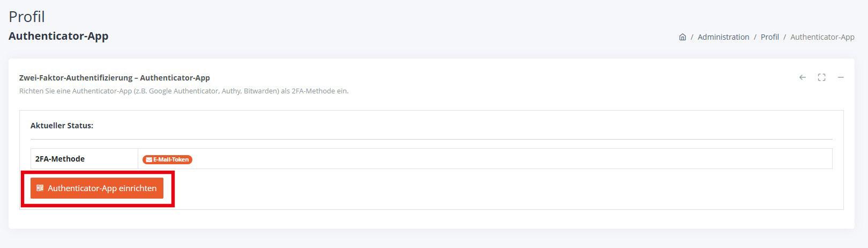Click the Profil page heading
The height and width of the screenshot is (248, 868).
coord(27,17)
